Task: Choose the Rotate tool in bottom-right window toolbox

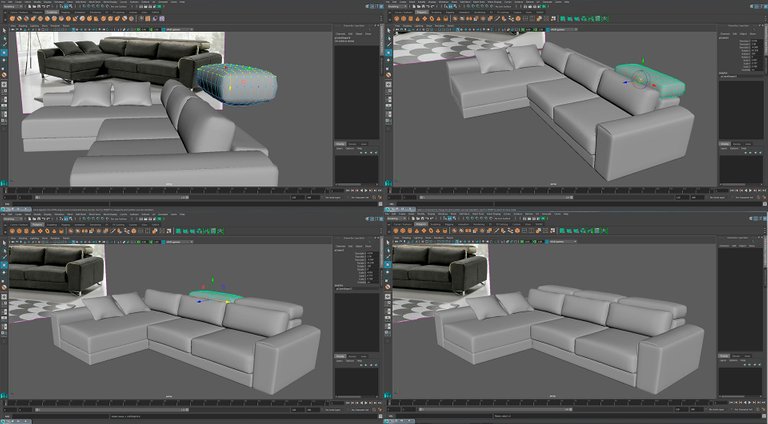Action: tap(389, 274)
